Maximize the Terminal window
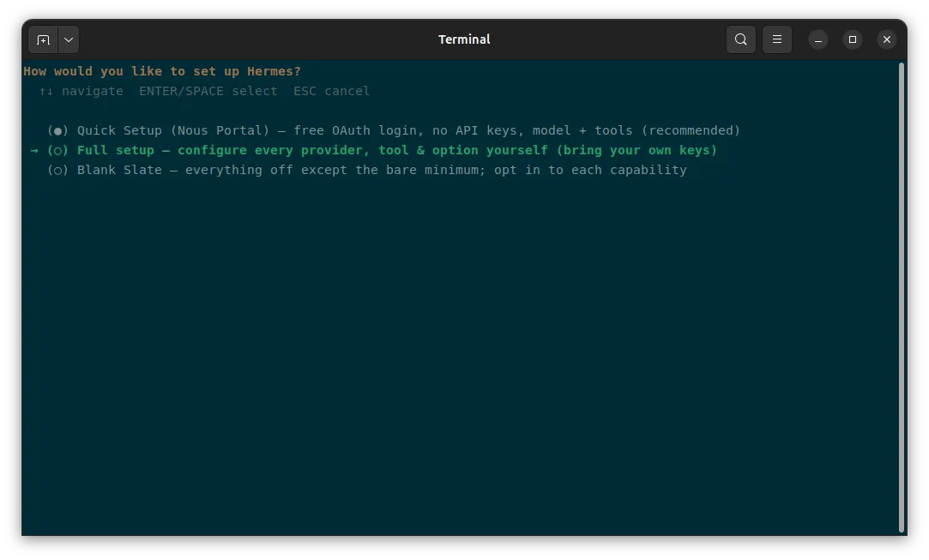The image size is (929, 560). (853, 39)
